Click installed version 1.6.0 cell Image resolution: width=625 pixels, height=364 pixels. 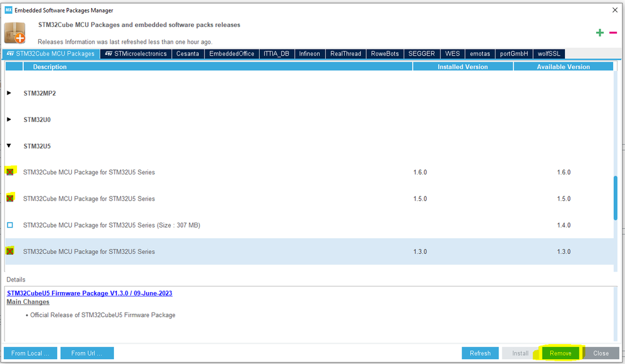(x=420, y=172)
